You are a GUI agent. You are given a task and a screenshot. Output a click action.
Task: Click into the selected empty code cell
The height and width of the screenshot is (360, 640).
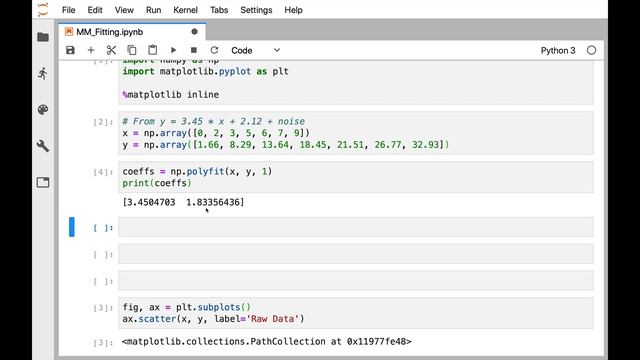point(356,227)
